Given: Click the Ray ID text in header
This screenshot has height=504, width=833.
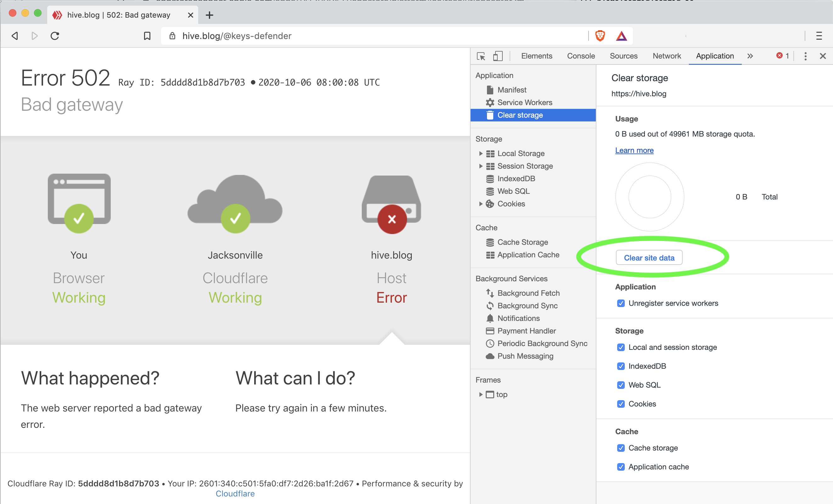Looking at the screenshot, I should pyautogui.click(x=182, y=82).
